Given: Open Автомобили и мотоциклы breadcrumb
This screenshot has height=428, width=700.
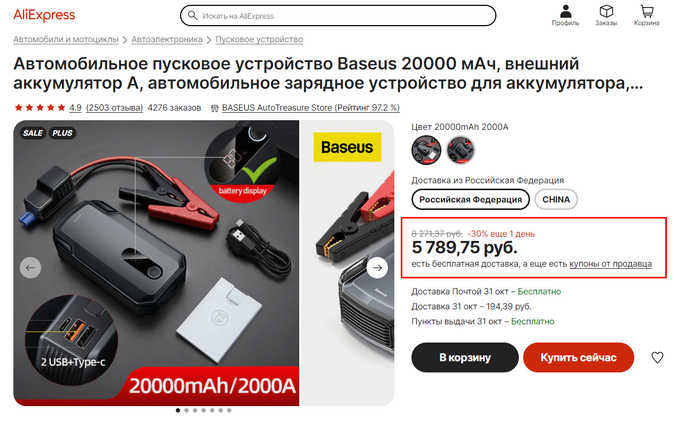Looking at the screenshot, I should (66, 39).
